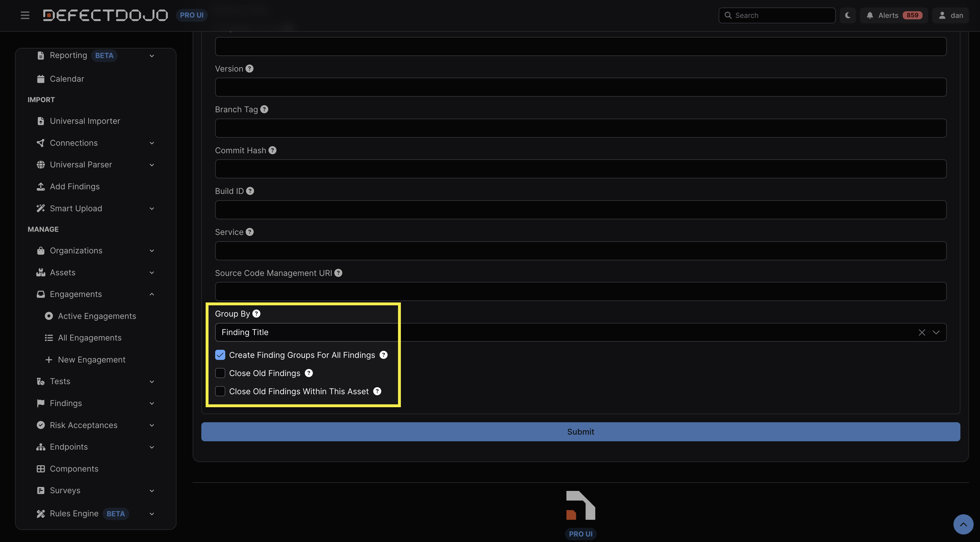Click the footer DefectDojo logo

coord(581,505)
